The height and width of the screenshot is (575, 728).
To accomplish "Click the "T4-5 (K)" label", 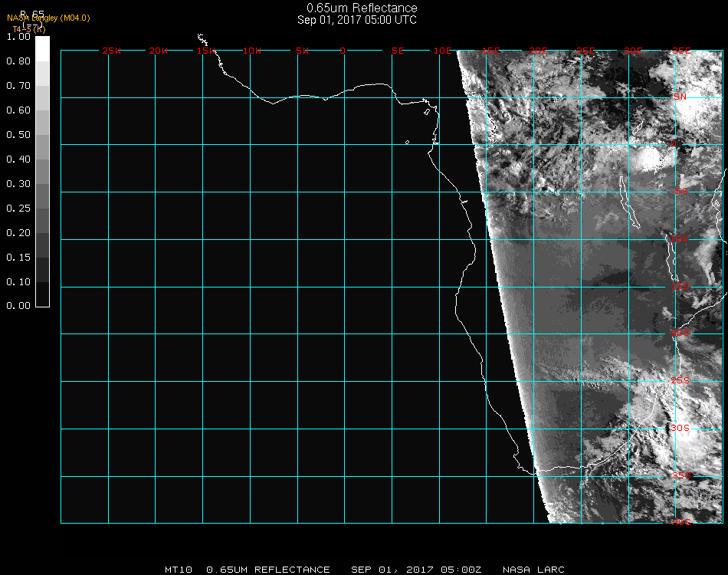I will [x=29, y=29].
